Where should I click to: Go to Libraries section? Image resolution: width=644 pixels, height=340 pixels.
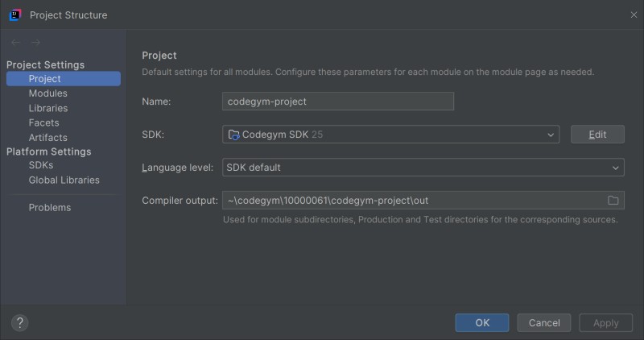point(47,108)
